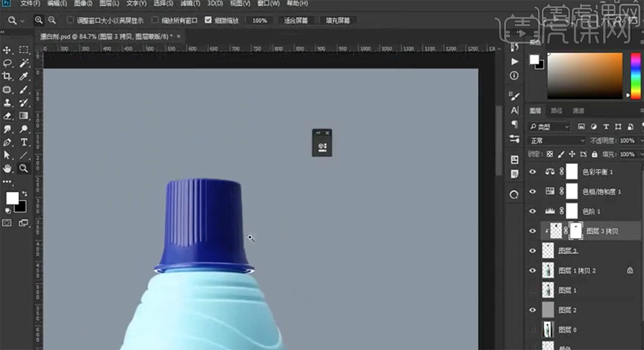The image size is (644, 350).
Task: Expand the layer opacity 100% dropdown
Action: 627,141
